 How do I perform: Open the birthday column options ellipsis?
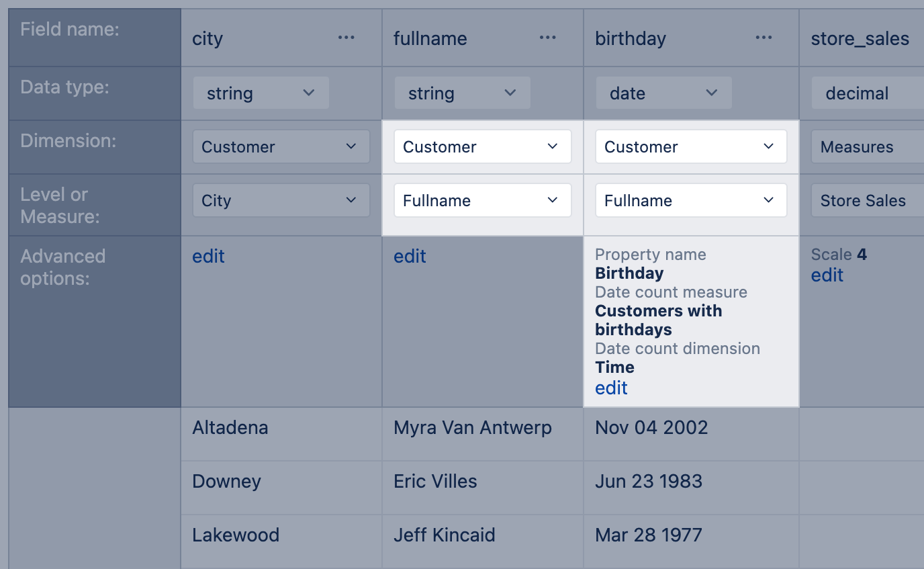coord(764,38)
